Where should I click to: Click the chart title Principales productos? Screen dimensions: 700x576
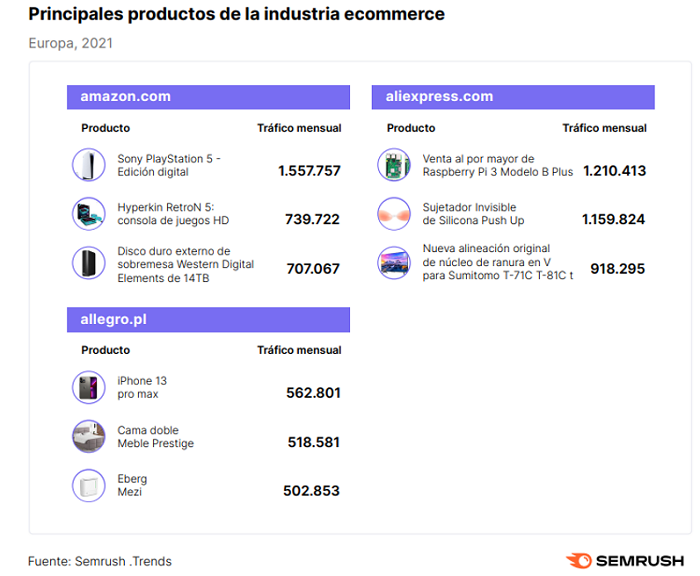click(236, 15)
